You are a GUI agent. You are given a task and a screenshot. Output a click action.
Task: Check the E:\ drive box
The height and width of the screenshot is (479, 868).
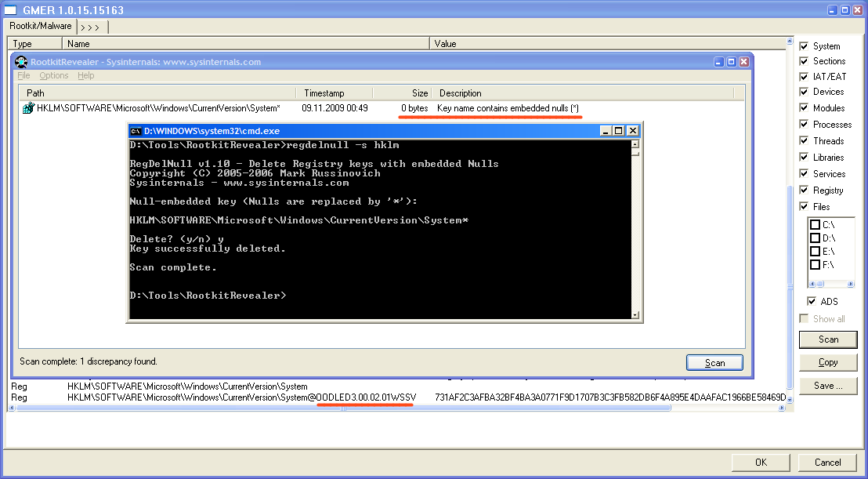(815, 252)
